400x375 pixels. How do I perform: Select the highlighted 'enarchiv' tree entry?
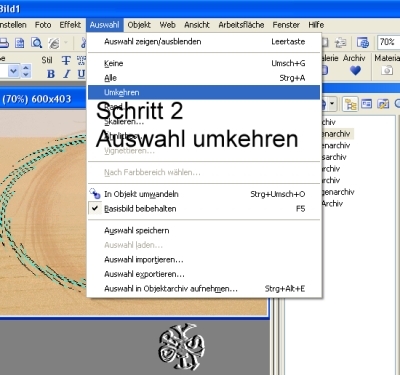pyautogui.click(x=336, y=134)
